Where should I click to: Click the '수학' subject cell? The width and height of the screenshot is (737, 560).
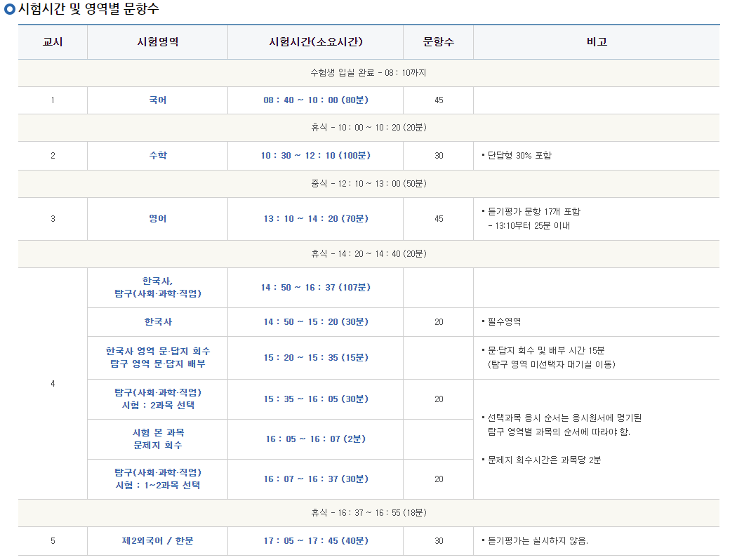point(157,156)
